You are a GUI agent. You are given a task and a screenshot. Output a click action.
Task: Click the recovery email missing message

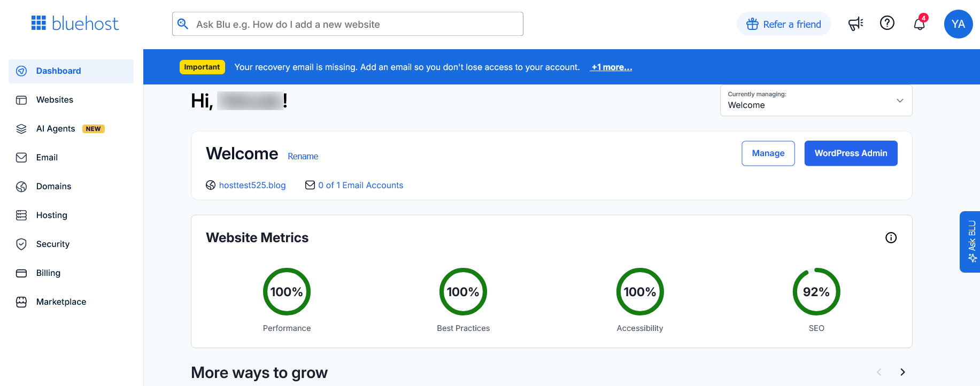coord(407,67)
